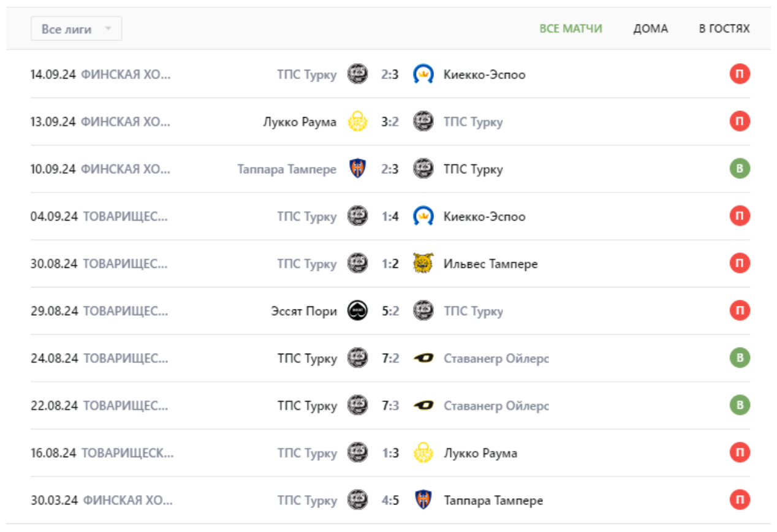Screen dimensions: 777x532
Task: Click ТПС Турку logo in 16.08.24 match
Action: pos(357,453)
